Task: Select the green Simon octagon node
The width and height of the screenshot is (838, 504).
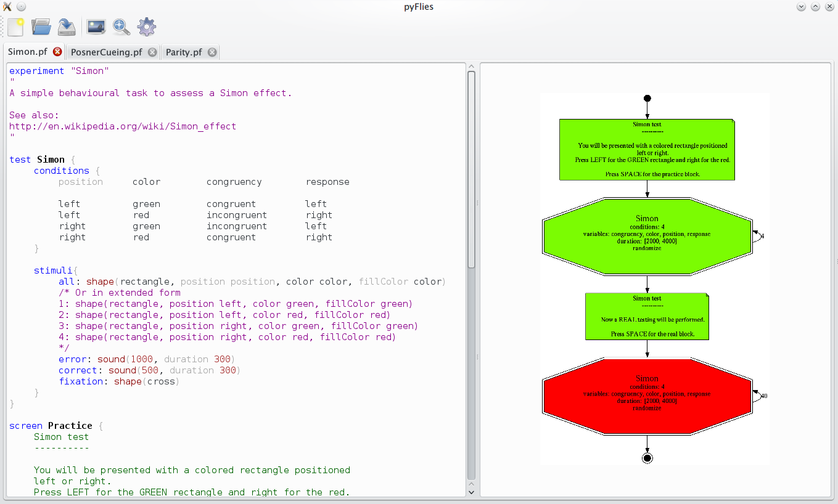Action: click(x=647, y=236)
